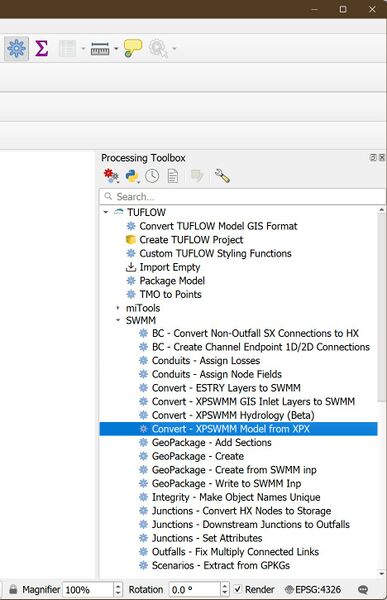Select GeoPackage - Write to SWMM Inp
This screenshot has height=600, width=387.
point(227,484)
